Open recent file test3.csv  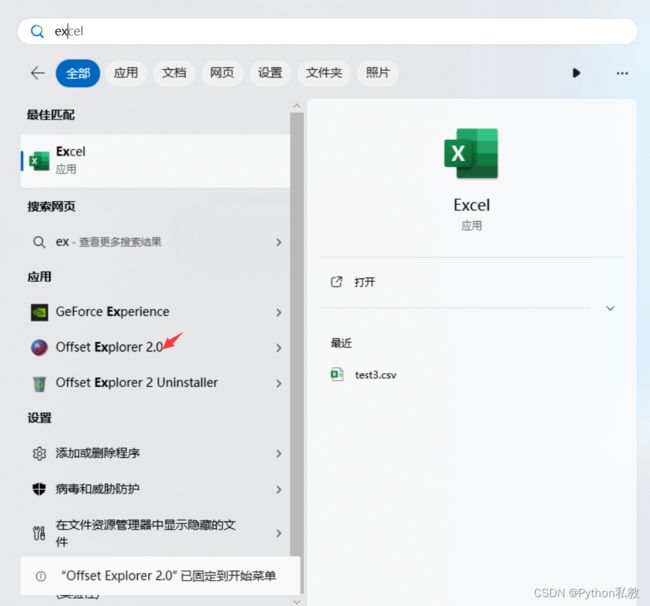pyautogui.click(x=376, y=375)
